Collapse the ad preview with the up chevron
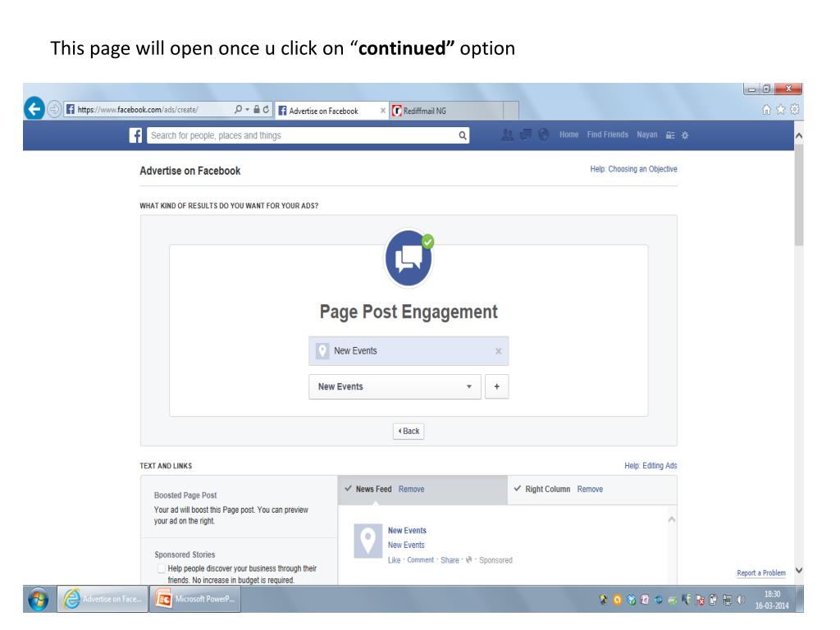840x630 pixels. tap(672, 519)
